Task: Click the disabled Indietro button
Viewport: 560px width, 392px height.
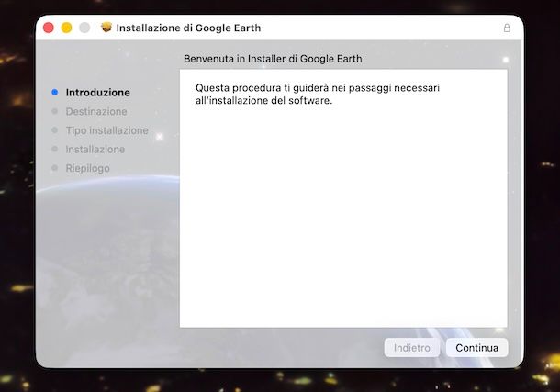Action: pyautogui.click(x=412, y=348)
